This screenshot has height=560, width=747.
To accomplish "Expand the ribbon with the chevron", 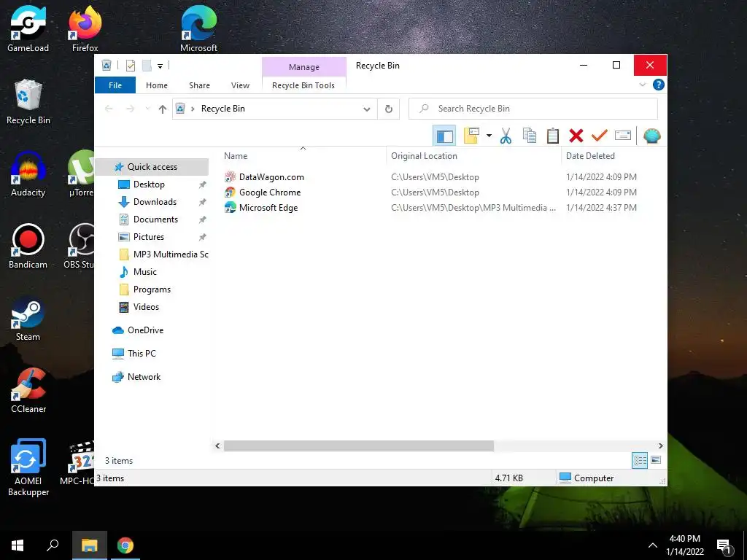I will click(642, 85).
